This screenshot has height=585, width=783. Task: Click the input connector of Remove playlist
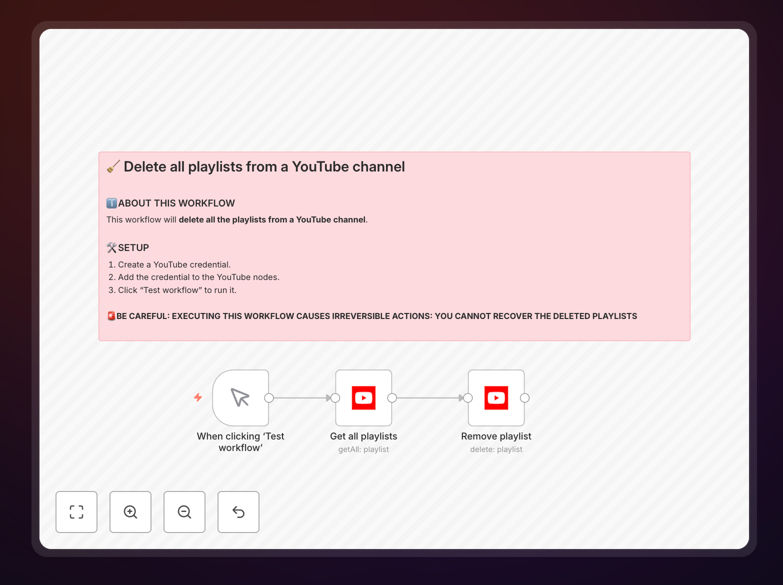point(468,398)
